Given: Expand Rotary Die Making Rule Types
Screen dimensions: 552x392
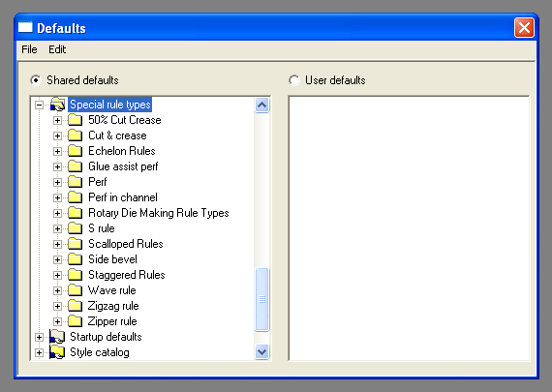Looking at the screenshot, I should (57, 213).
